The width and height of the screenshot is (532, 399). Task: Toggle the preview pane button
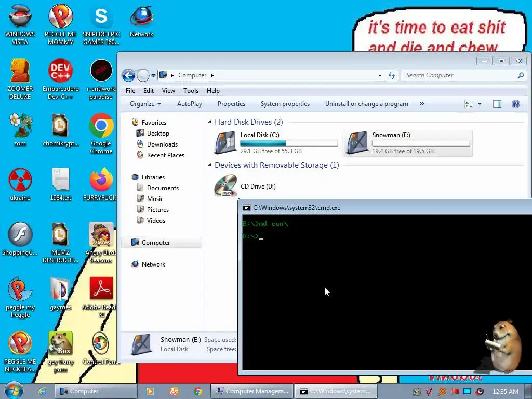pyautogui.click(x=497, y=104)
